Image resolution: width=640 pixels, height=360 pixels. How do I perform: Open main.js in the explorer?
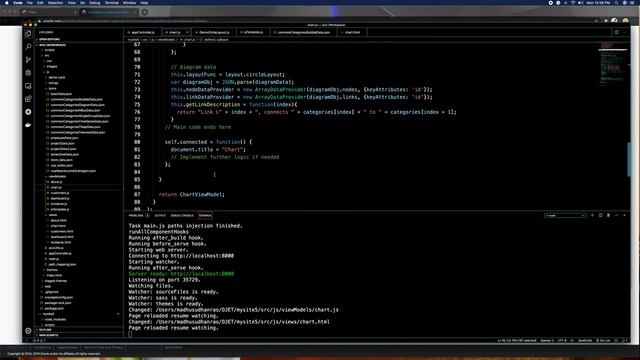coord(53,259)
